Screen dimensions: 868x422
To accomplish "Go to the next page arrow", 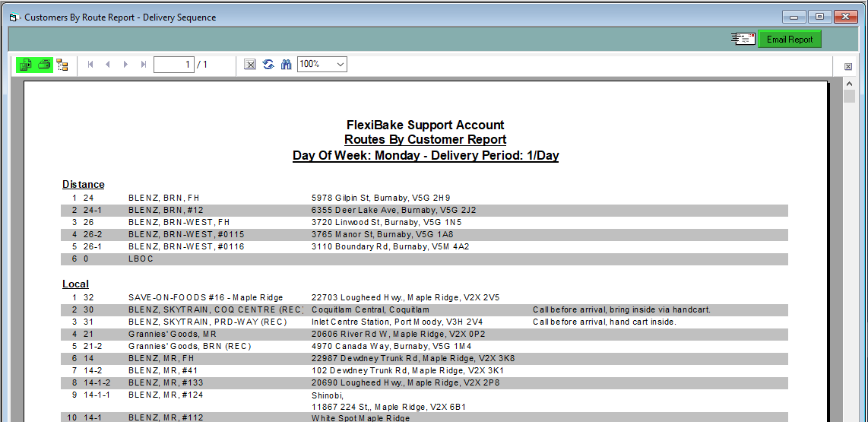I will [125, 65].
